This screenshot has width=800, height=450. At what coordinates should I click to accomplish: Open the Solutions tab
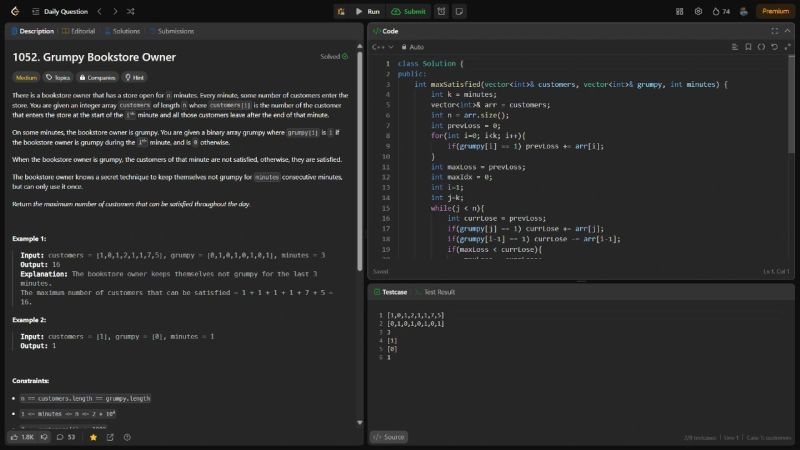pos(122,31)
